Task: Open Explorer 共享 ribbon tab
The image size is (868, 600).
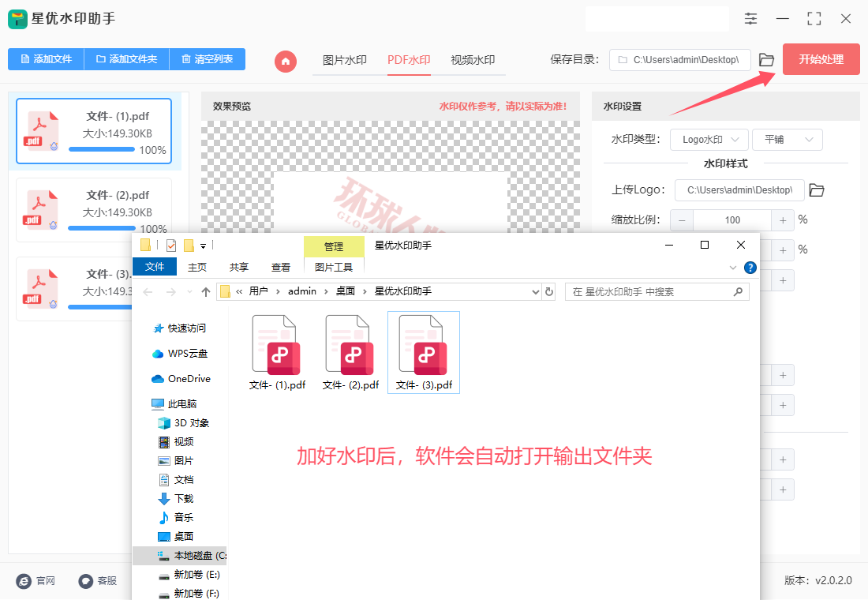Action: click(238, 267)
